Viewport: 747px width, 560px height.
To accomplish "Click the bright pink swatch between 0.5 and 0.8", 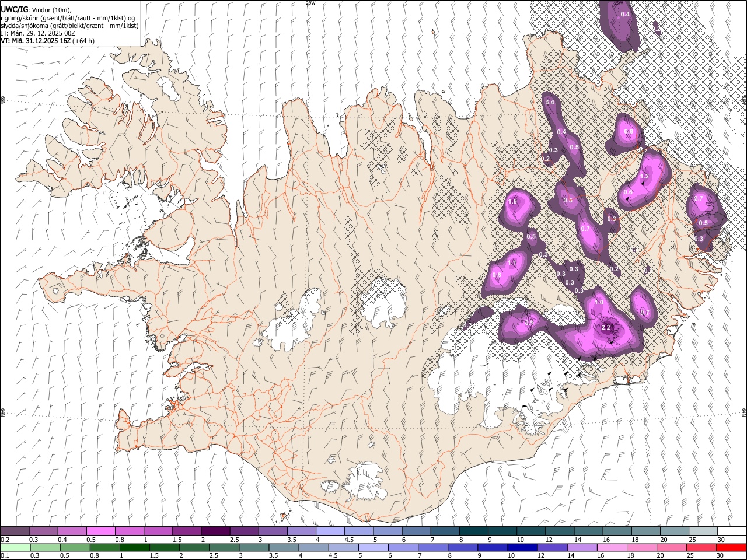I will tap(101, 531).
